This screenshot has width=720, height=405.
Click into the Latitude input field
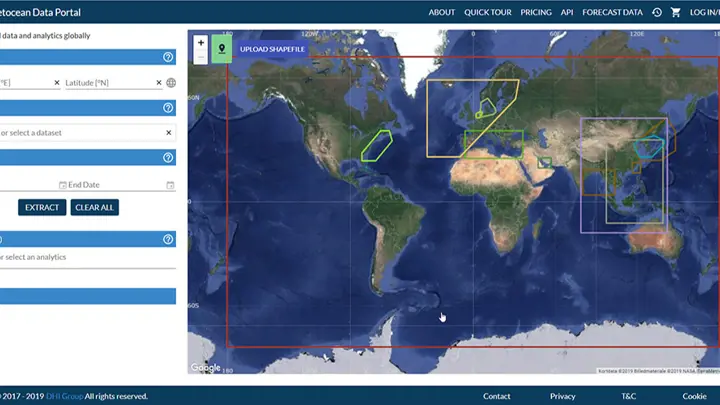[108, 83]
